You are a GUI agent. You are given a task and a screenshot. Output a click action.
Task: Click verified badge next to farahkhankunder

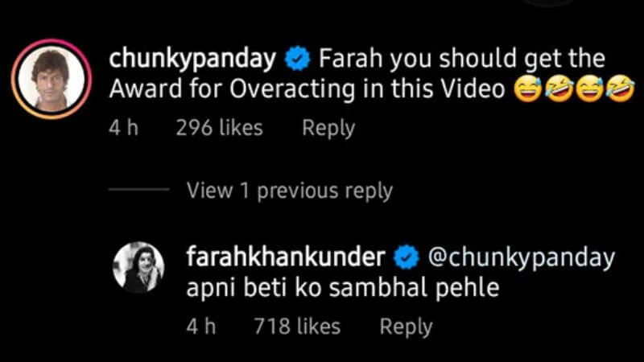pyautogui.click(x=407, y=257)
